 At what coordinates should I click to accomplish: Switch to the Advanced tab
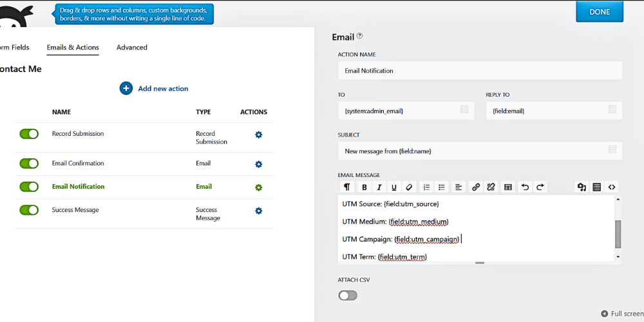coord(132,48)
